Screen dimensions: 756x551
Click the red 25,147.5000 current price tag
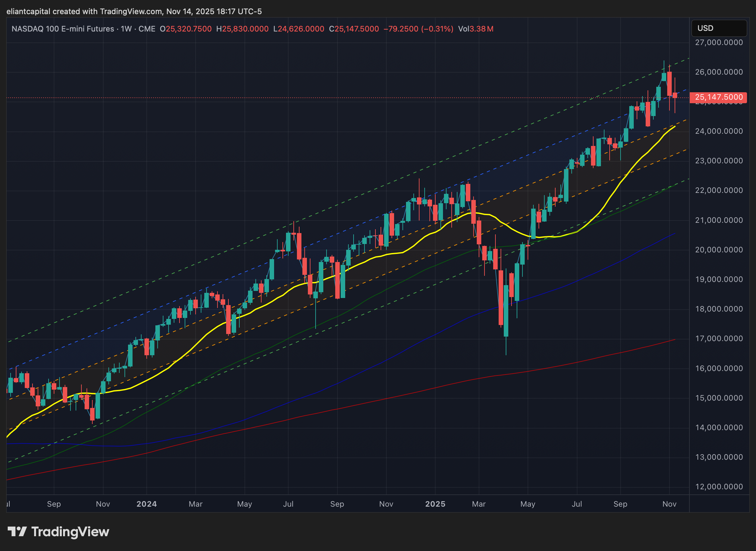(718, 97)
